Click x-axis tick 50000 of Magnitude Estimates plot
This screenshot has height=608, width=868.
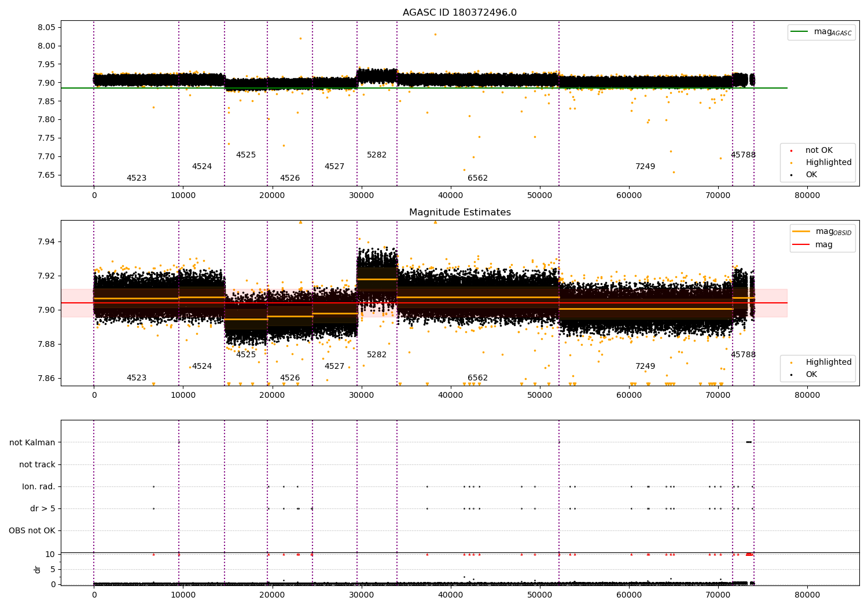[x=539, y=396]
